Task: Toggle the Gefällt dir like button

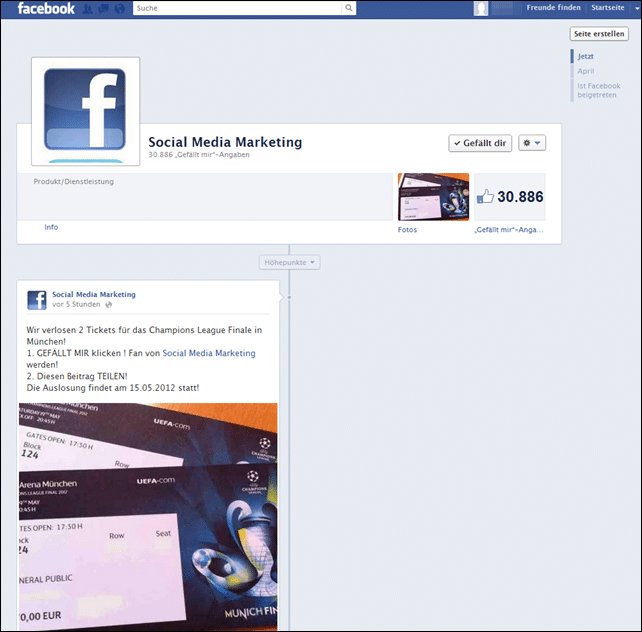Action: [480, 143]
